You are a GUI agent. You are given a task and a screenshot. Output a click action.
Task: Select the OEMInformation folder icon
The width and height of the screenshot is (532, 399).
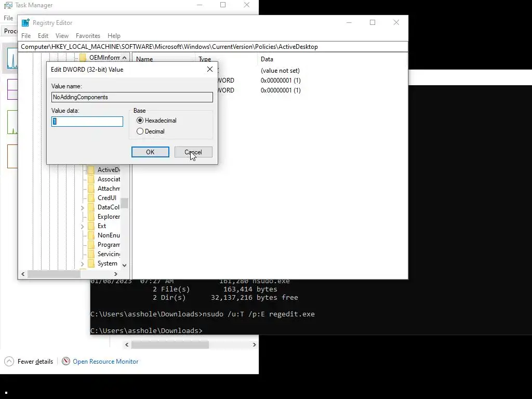83,57
